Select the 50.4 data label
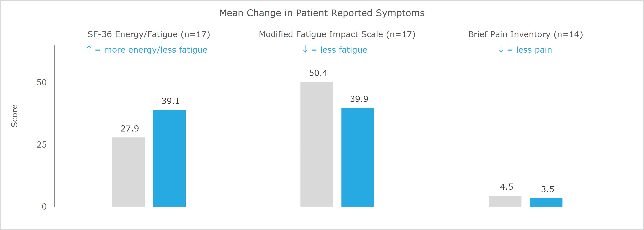Image resolution: width=644 pixels, height=230 pixels. click(318, 73)
